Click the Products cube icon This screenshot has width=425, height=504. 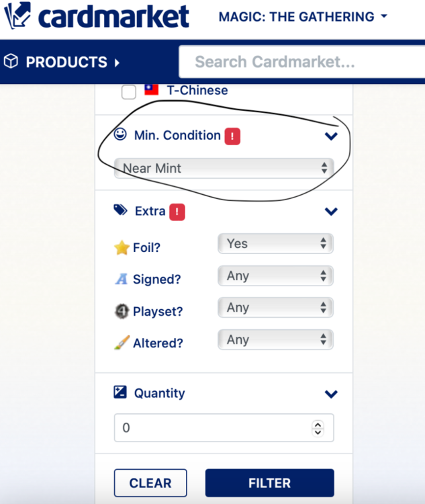coord(11,62)
